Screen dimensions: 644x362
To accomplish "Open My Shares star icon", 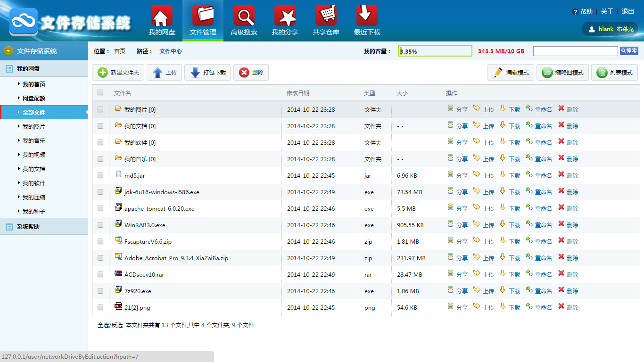I will point(285,16).
